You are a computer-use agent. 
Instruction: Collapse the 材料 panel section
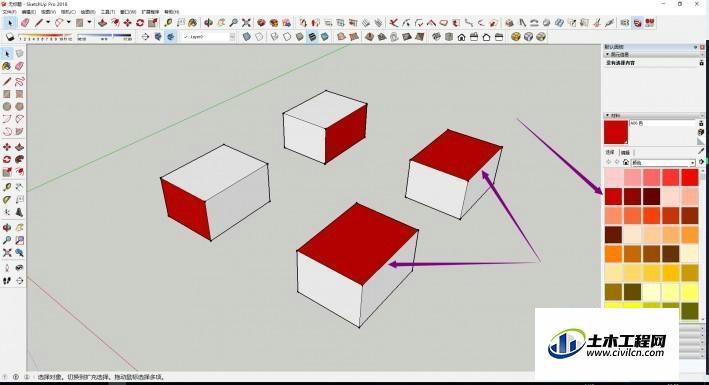click(x=608, y=116)
